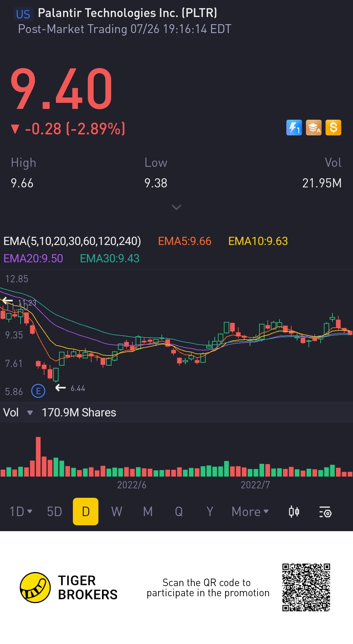Tap the tallest red volume bar
The width and height of the screenshot is (353, 644).
[x=38, y=457]
